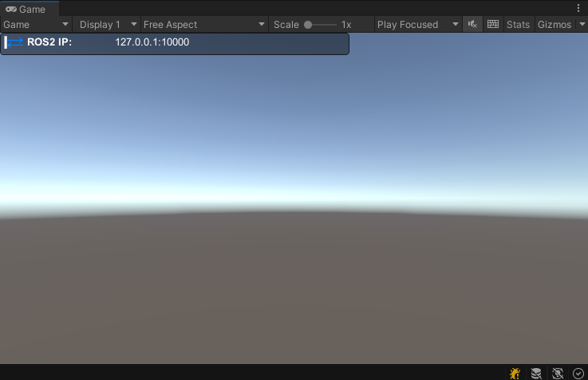This screenshot has width=588, height=380.
Task: Toggle the Gizmos button
Action: point(554,25)
